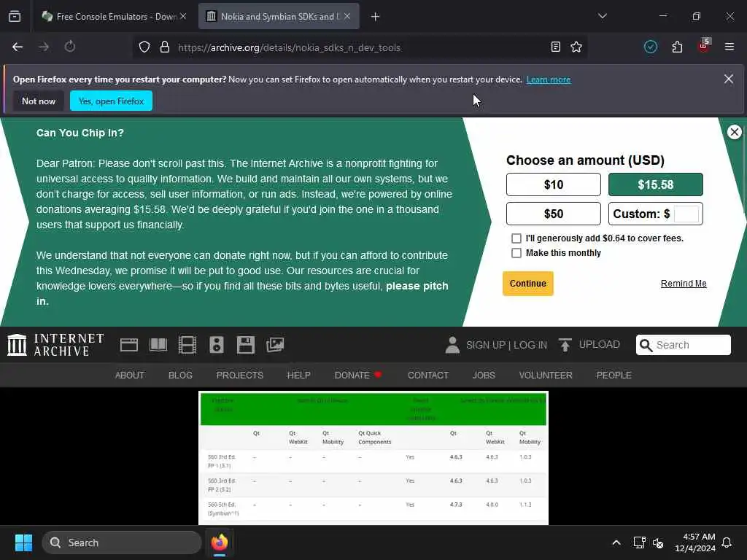Open ABOUT in the navigation bar
The image size is (747, 560).
point(130,376)
